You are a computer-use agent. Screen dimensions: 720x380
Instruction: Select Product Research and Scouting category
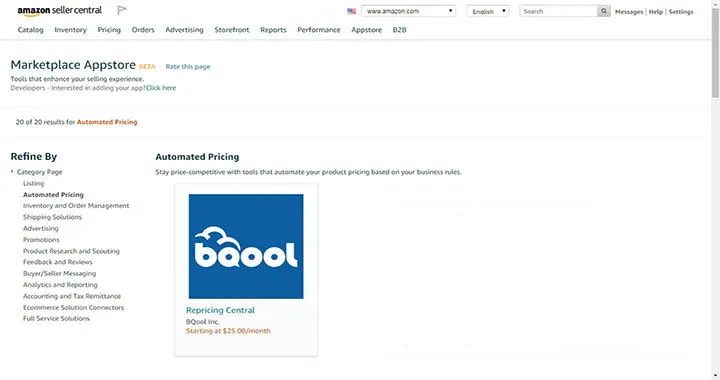coord(71,251)
